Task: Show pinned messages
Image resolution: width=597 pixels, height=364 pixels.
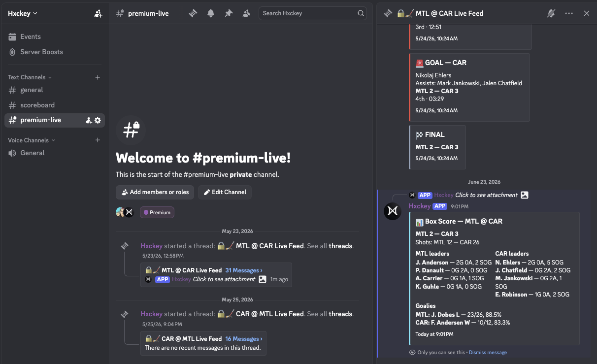Action: [229, 13]
